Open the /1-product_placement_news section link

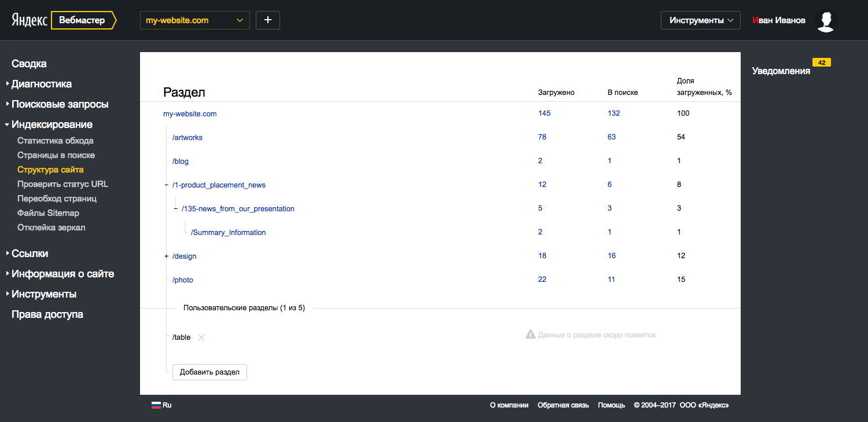(x=219, y=185)
